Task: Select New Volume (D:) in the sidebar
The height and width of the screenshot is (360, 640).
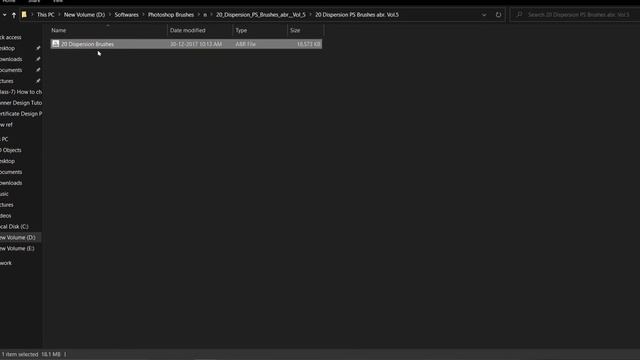Action: click(x=18, y=238)
